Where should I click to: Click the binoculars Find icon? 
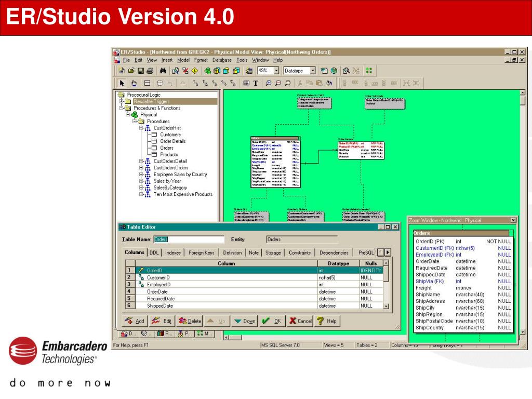163,71
